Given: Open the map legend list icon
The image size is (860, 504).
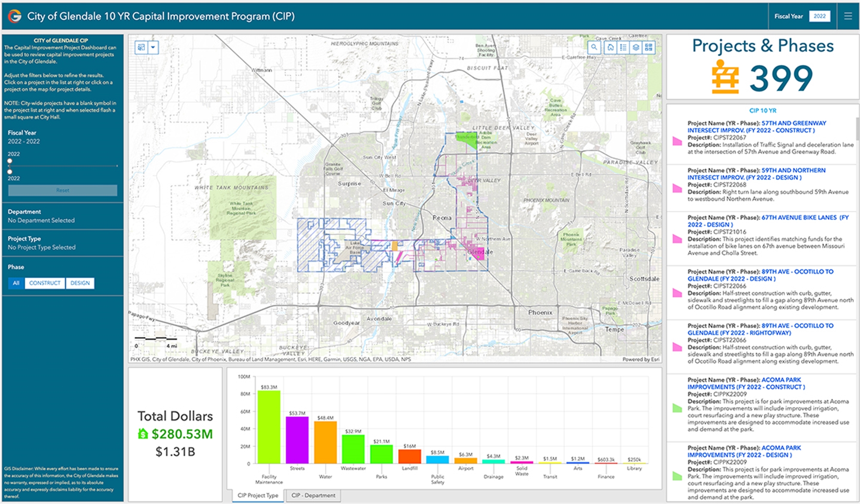Looking at the screenshot, I should tap(623, 47).
